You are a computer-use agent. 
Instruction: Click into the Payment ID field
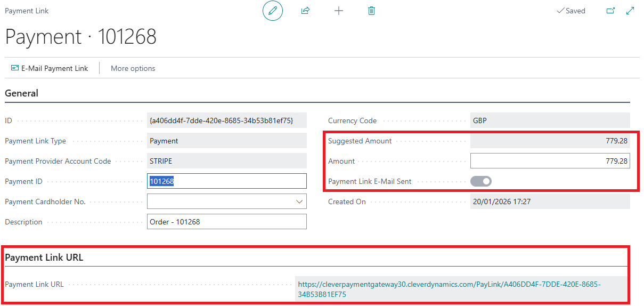[x=226, y=181]
